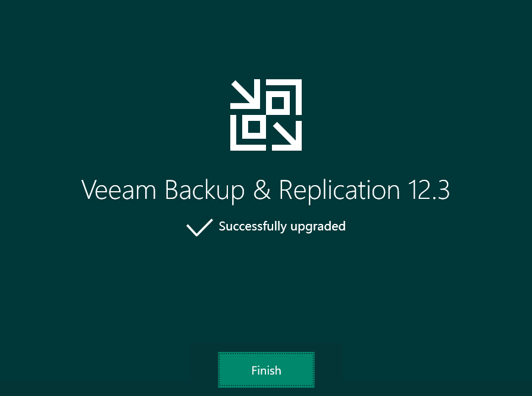Click the word 'Backup' in the title
The height and width of the screenshot is (396, 532).
coord(205,191)
